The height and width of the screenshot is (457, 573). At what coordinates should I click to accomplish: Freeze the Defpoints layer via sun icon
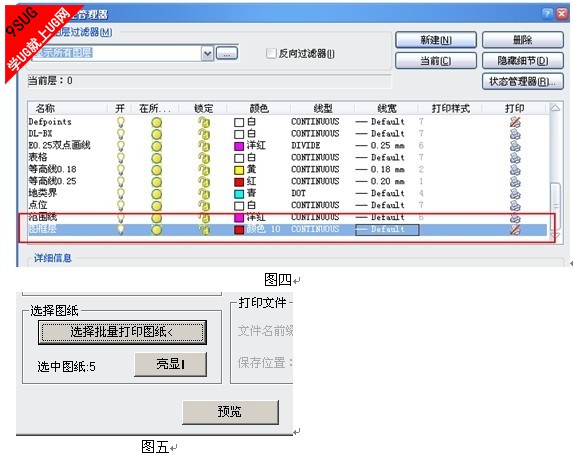[x=156, y=122]
